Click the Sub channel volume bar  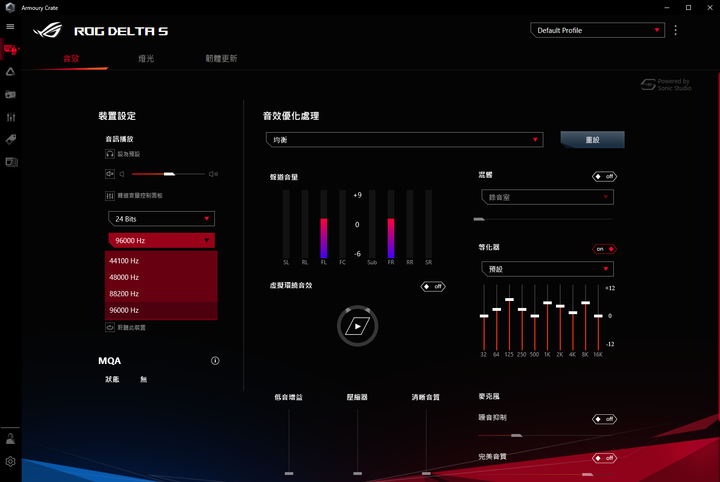click(x=372, y=224)
